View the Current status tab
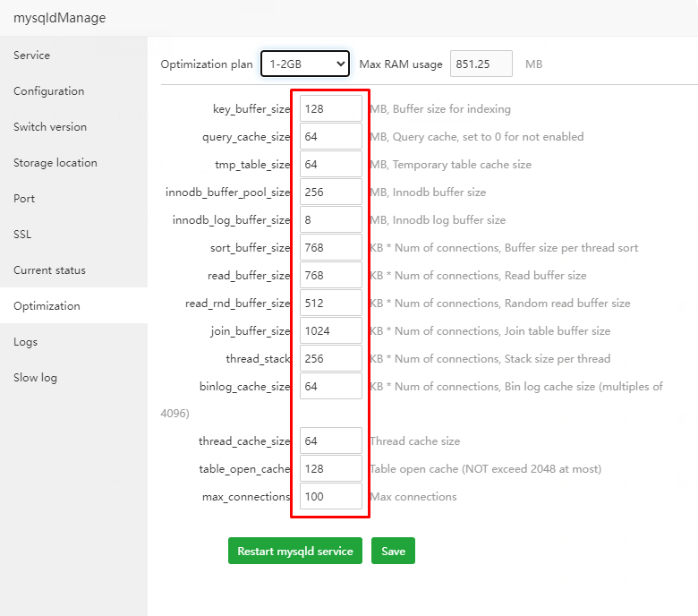 pyautogui.click(x=50, y=270)
